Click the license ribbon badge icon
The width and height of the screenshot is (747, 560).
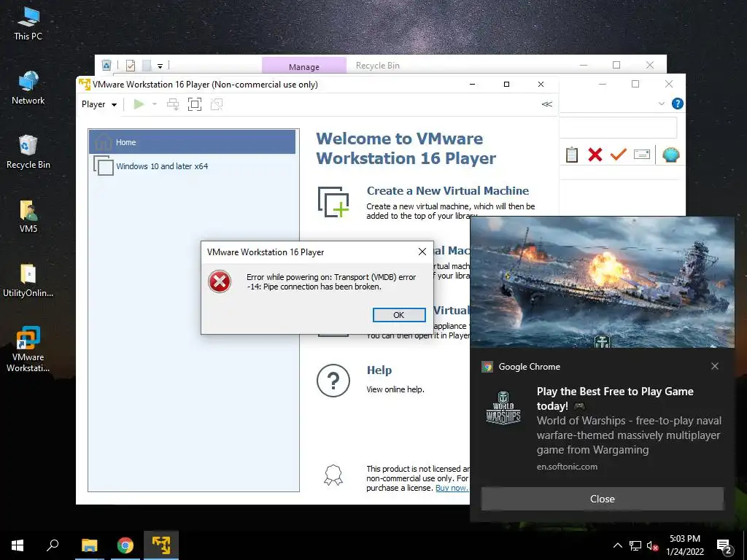pos(333,475)
